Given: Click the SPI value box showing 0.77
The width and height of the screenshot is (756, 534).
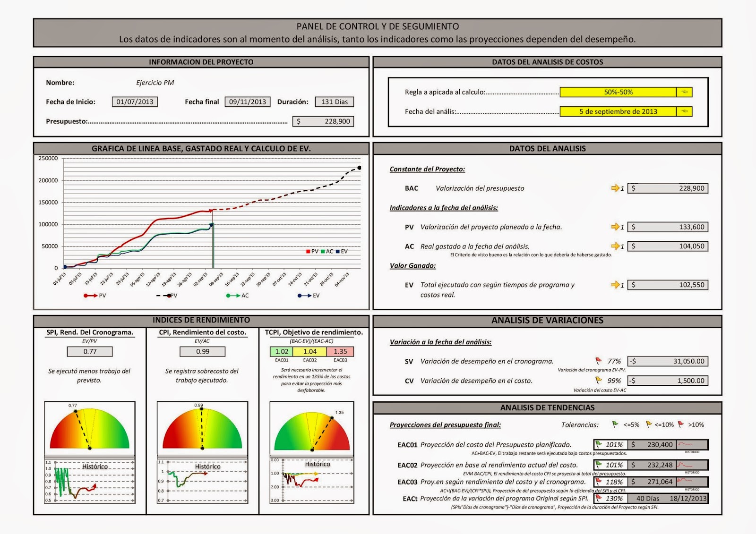Looking at the screenshot, I should point(90,351).
